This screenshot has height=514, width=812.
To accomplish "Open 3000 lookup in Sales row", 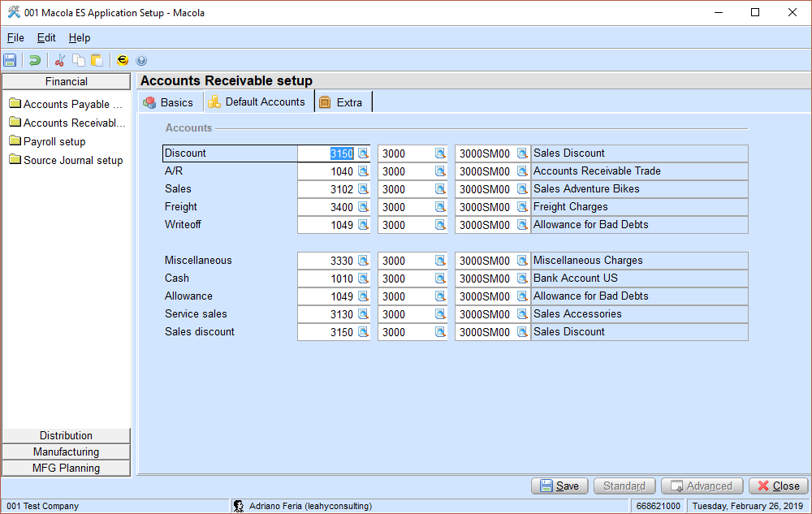I will 439,189.
